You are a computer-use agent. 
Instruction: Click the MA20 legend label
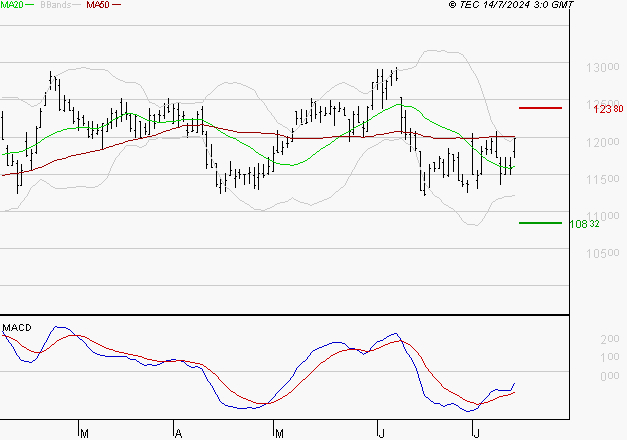tap(12, 5)
